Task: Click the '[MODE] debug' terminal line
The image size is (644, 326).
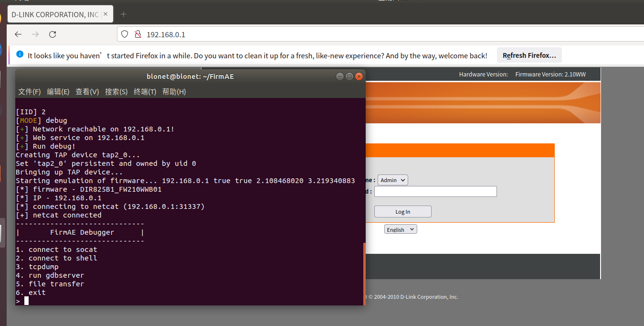Action: coord(42,120)
